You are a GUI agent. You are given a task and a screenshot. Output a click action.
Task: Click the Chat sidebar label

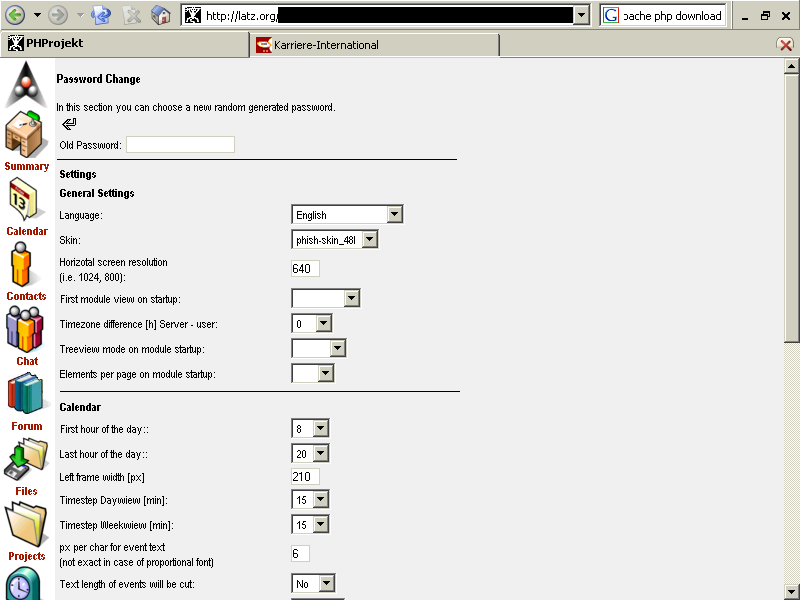coord(27,361)
